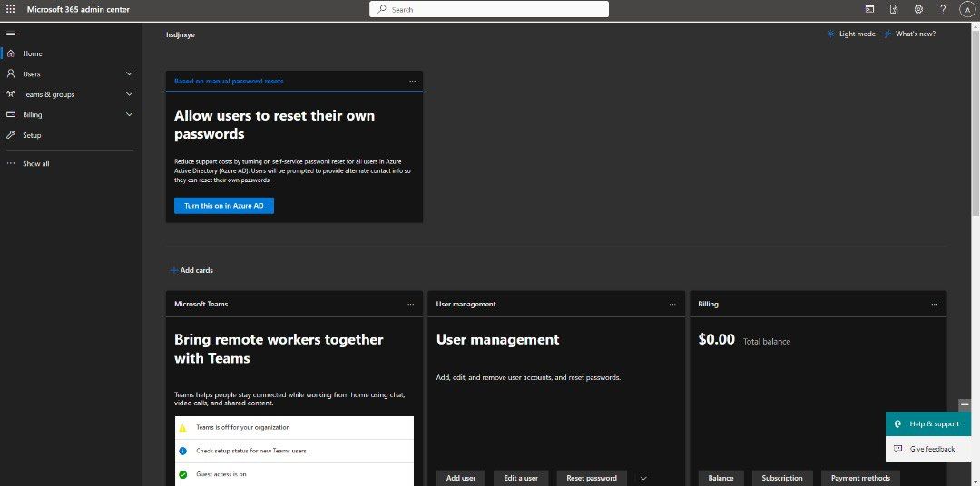This screenshot has height=486, width=980.
Task: Click the Users person icon in sidebar
Action: 11,73
